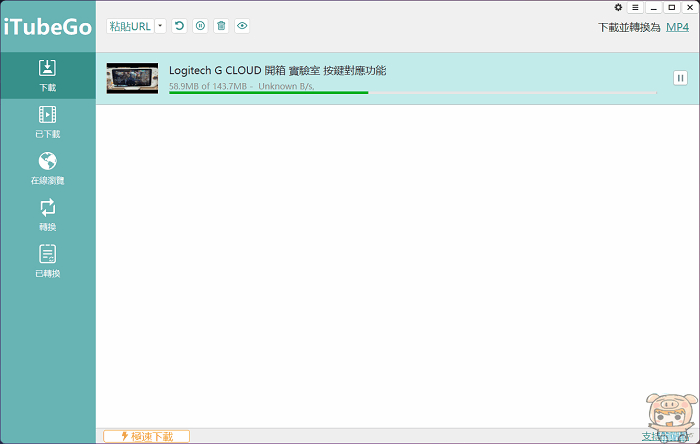Change output format via MP4 link
700x444 pixels.
coord(677,27)
